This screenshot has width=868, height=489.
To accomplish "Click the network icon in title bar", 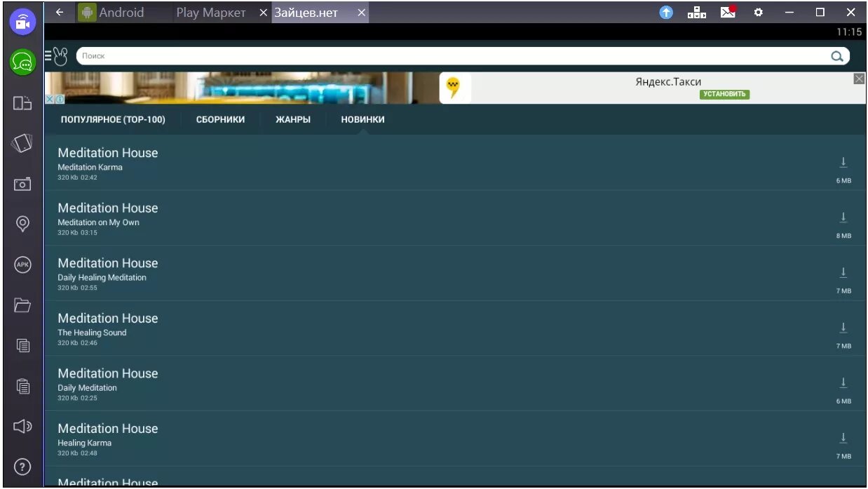I will (x=697, y=13).
